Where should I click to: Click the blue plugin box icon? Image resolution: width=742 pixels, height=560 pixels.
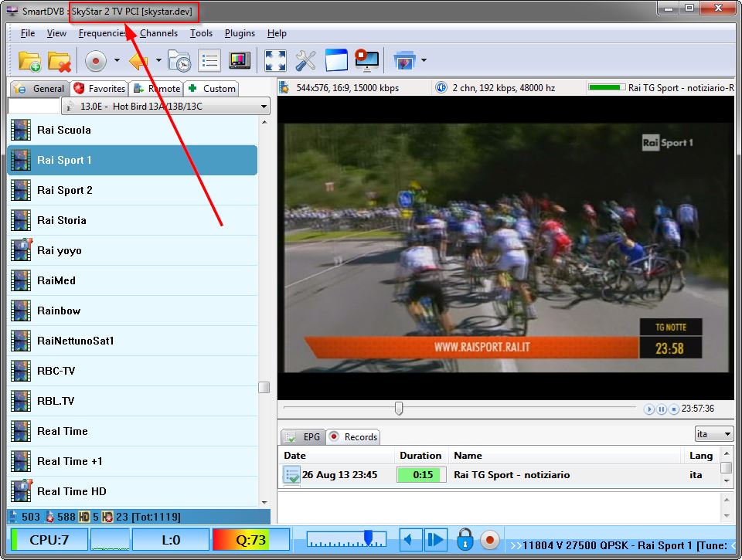tap(403, 61)
